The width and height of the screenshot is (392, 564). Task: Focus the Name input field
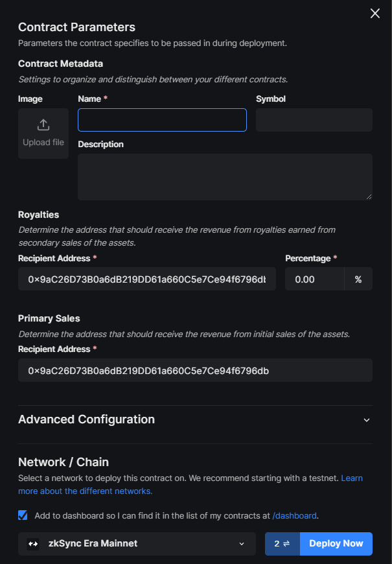[162, 120]
